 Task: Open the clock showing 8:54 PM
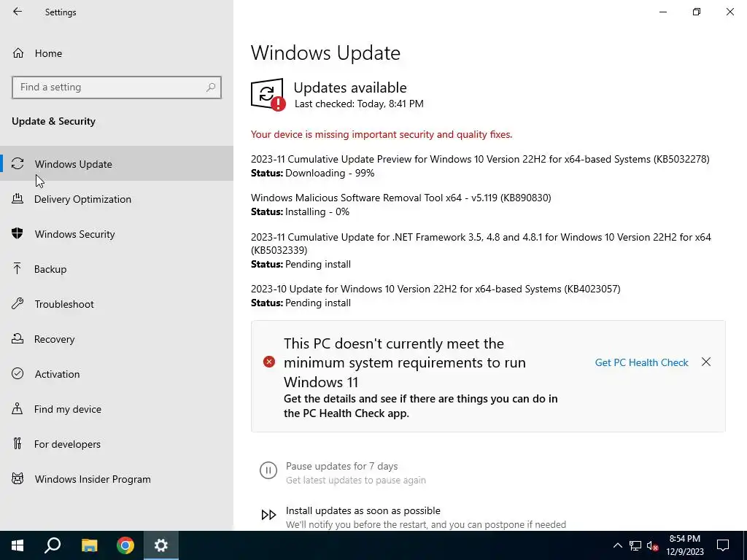tap(685, 545)
